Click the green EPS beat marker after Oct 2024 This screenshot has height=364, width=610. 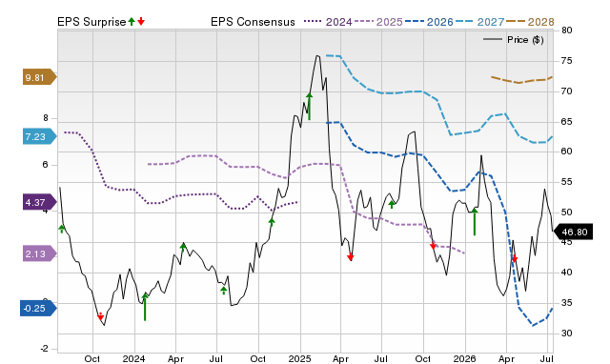[x=272, y=222]
